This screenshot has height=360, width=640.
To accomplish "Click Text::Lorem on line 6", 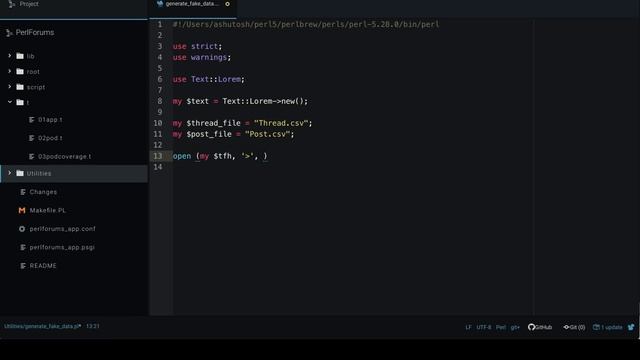I will click(216, 79).
